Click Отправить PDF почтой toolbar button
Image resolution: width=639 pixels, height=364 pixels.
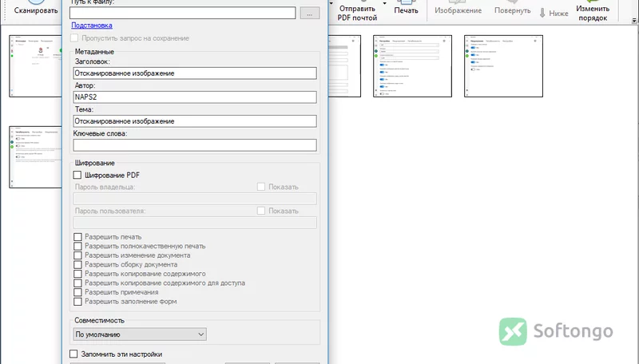(357, 11)
